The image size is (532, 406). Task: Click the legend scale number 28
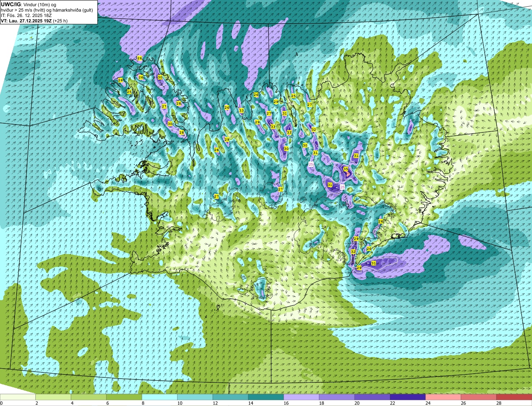pyautogui.click(x=499, y=403)
